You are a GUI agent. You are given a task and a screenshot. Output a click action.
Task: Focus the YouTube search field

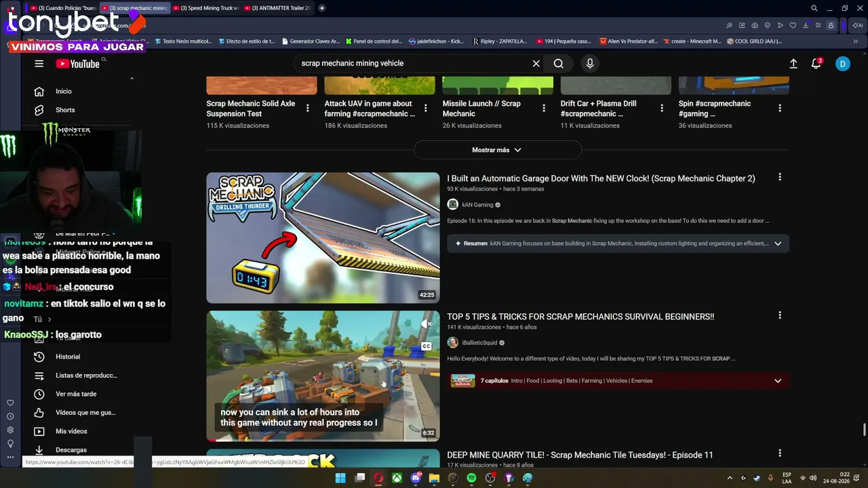point(414,64)
